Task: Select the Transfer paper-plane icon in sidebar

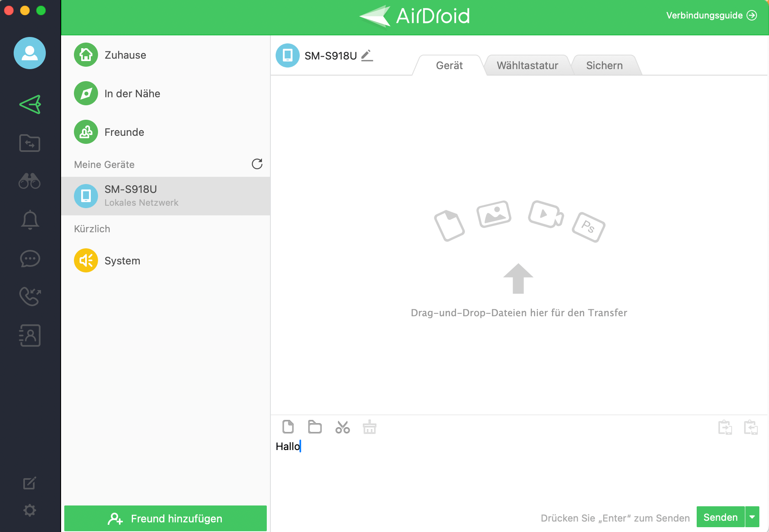Action: point(30,104)
